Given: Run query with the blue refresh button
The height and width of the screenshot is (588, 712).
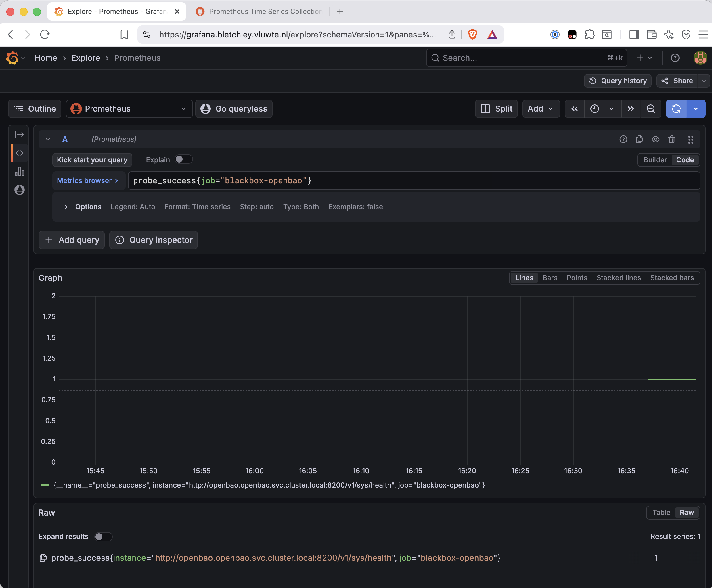Looking at the screenshot, I should (x=676, y=109).
